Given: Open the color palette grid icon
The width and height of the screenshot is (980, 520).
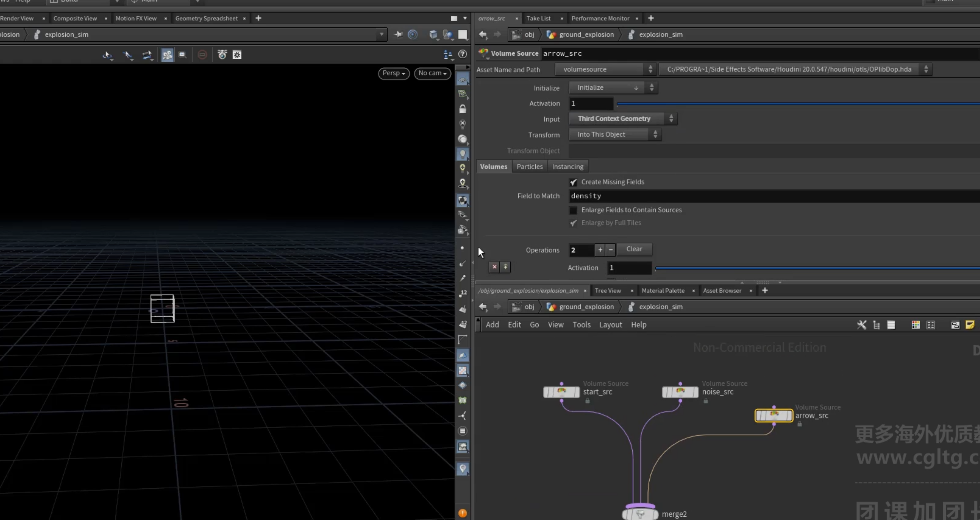Looking at the screenshot, I should [916, 325].
